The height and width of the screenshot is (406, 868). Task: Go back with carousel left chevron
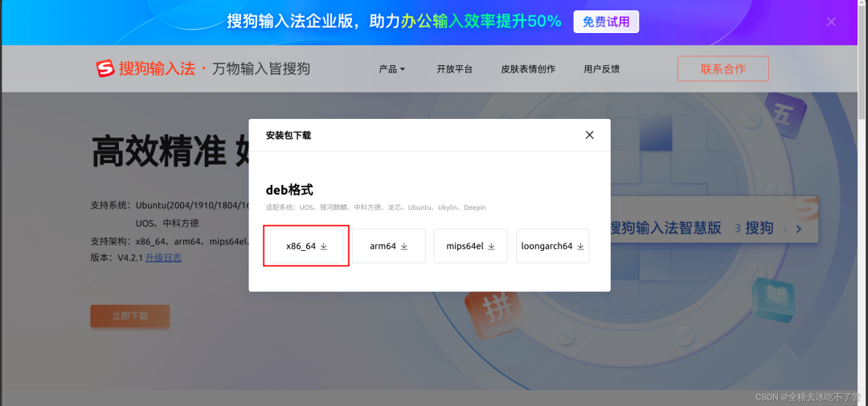click(x=785, y=229)
